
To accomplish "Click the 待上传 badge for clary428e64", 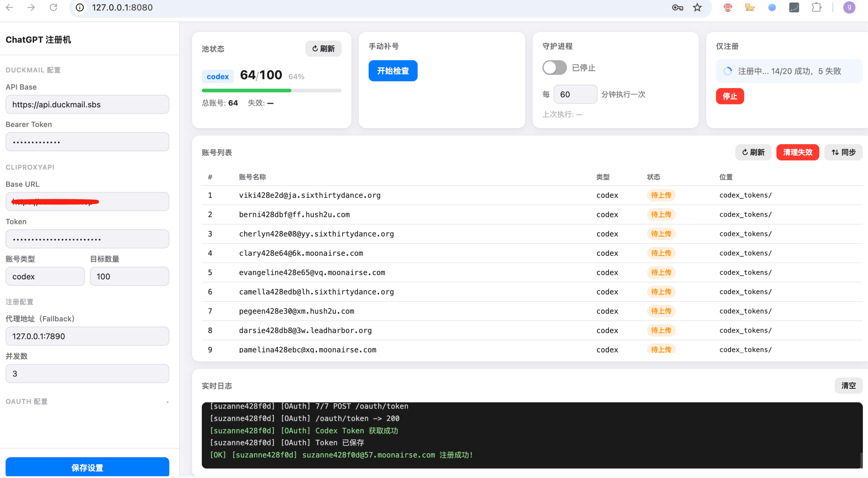I will tap(661, 253).
